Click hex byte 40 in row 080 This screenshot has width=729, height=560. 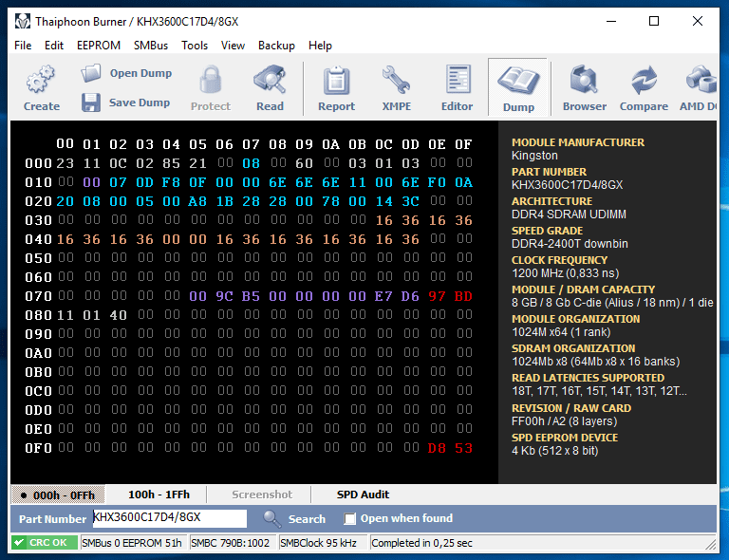[118, 315]
